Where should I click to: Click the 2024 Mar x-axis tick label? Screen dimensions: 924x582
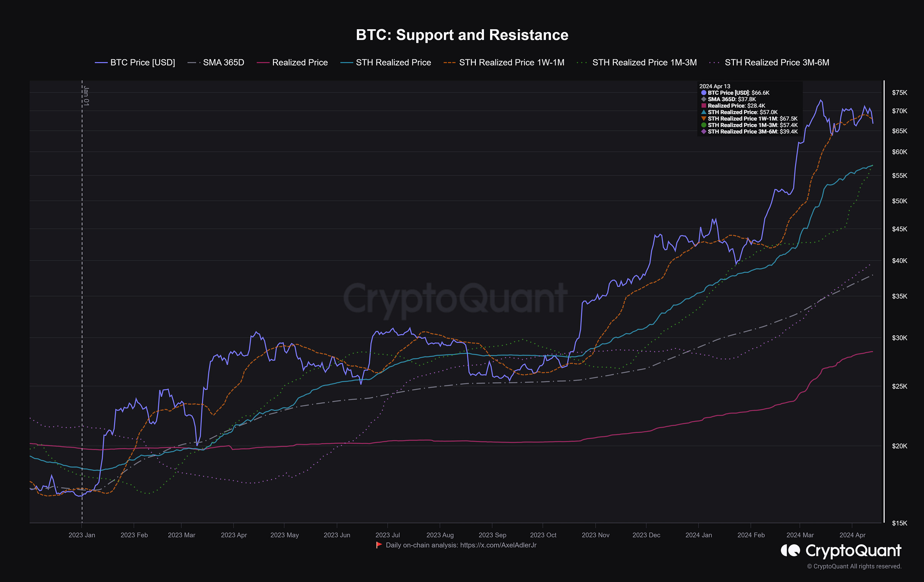pyautogui.click(x=800, y=535)
